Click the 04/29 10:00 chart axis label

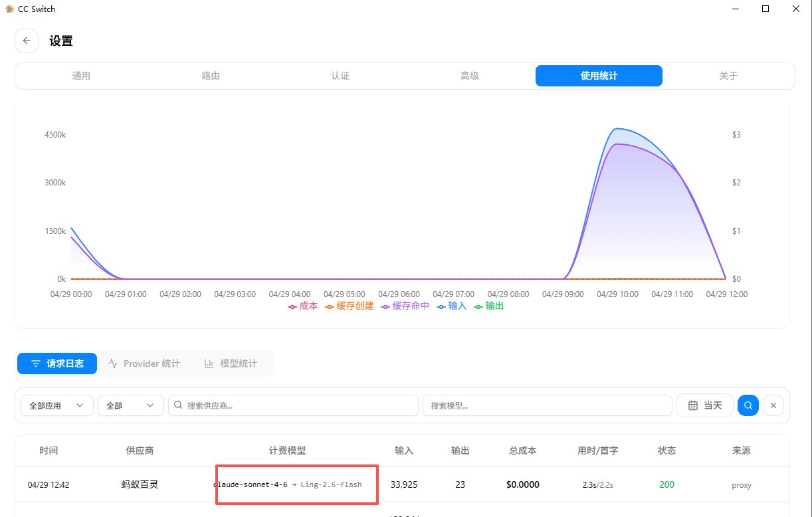click(617, 294)
